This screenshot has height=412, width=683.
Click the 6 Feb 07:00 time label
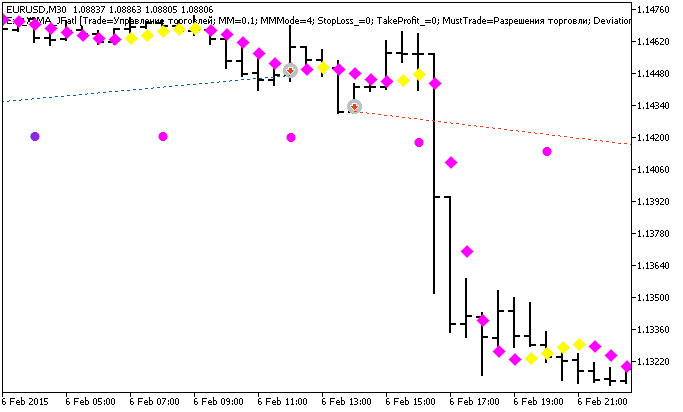pyautogui.click(x=155, y=401)
